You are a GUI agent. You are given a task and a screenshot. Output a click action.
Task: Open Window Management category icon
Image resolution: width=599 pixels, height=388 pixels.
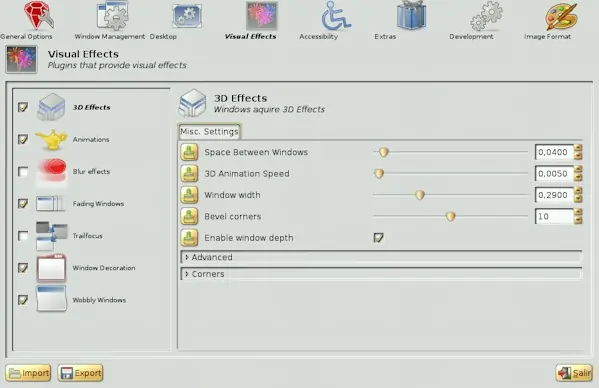click(x=112, y=16)
